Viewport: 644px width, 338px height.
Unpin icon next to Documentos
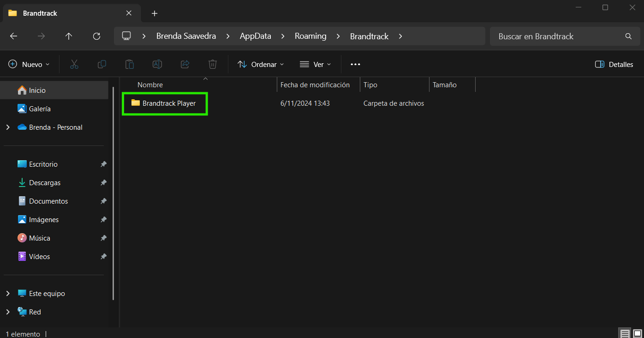pyautogui.click(x=103, y=201)
